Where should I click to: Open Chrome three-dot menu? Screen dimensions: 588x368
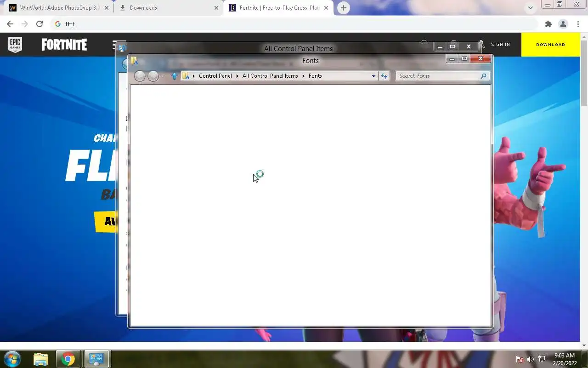point(578,24)
